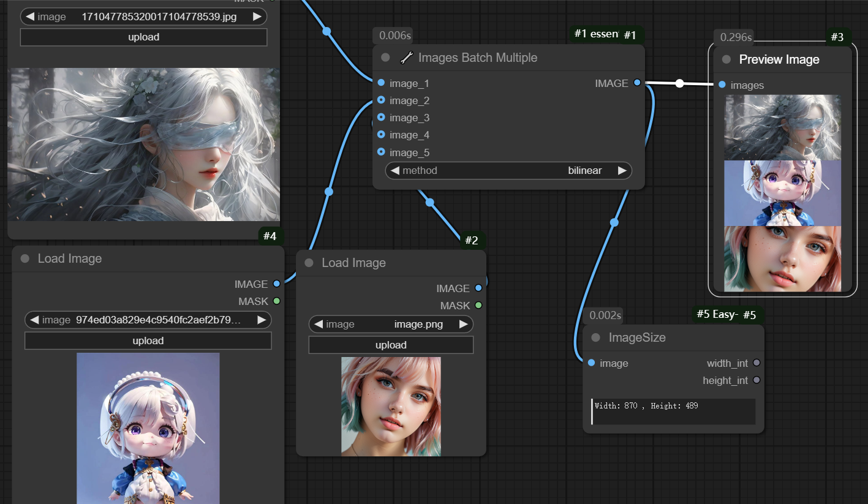
Task: Click the width_int output socket
Action: [x=757, y=363]
